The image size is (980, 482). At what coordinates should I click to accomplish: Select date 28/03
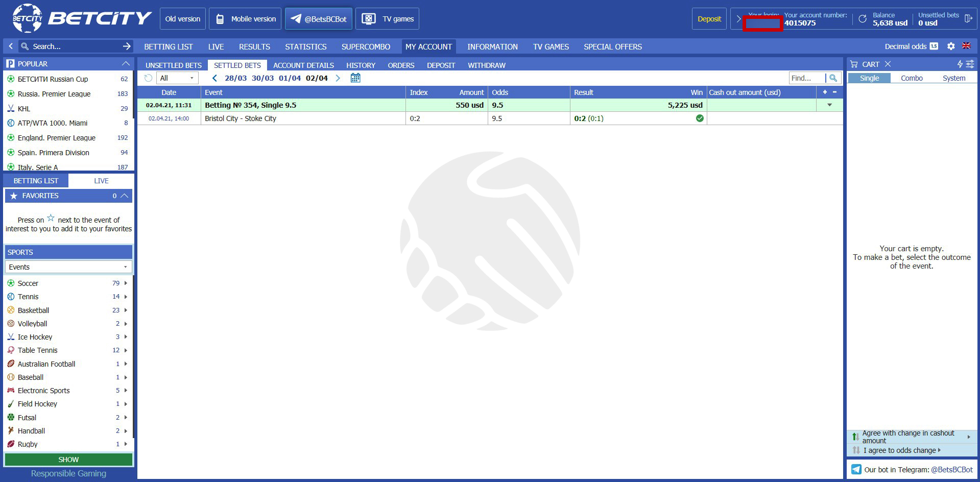coord(235,78)
